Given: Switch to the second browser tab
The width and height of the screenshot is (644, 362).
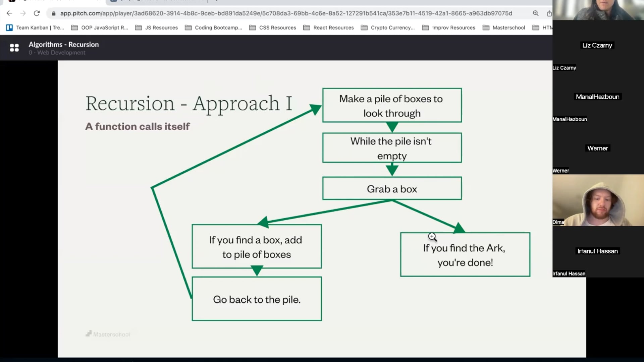Looking at the screenshot, I should [154, 1].
